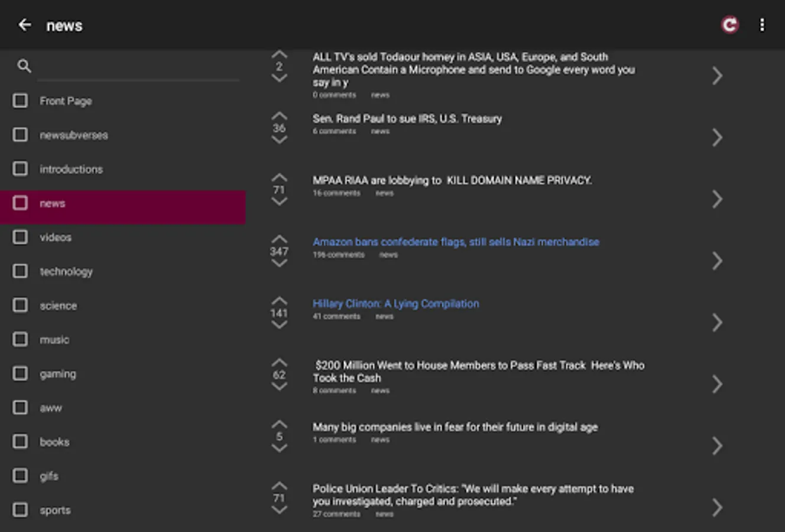
Task: Downvote the MPAA RIAA lobbying post
Action: pyautogui.click(x=279, y=202)
